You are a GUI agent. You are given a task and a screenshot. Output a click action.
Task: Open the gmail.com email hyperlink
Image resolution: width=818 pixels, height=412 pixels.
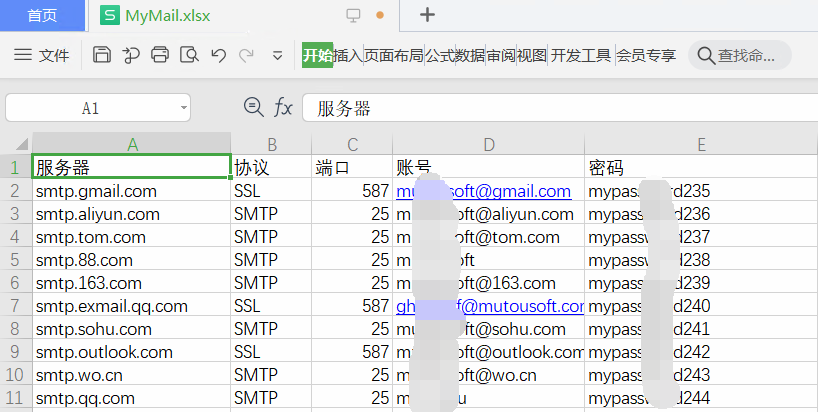click(x=484, y=191)
